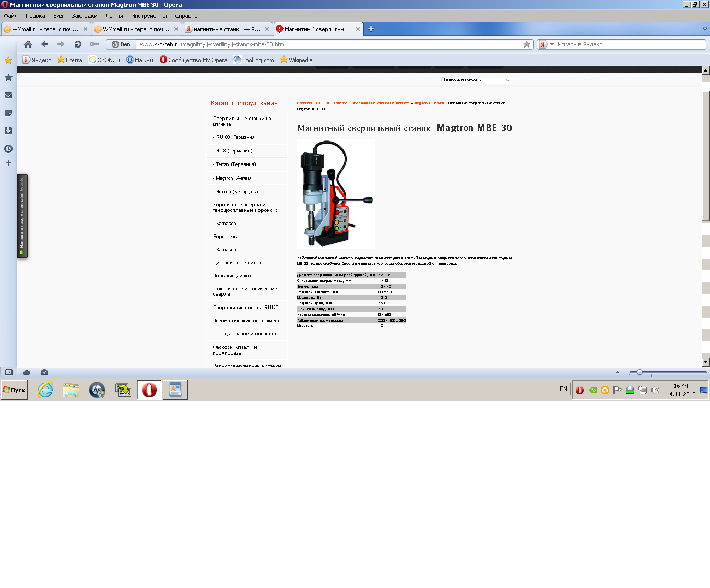Open the Booking.com bookmark

[254, 60]
